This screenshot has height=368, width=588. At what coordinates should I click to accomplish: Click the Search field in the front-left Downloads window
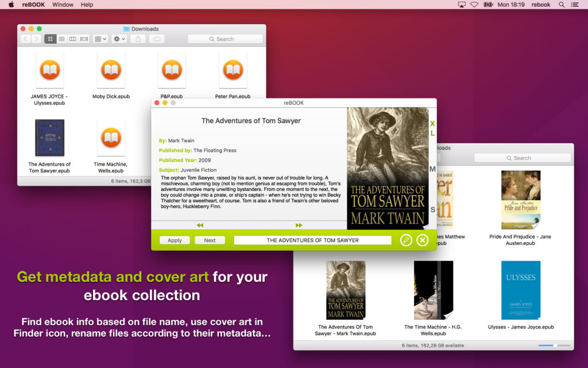pyautogui.click(x=225, y=39)
